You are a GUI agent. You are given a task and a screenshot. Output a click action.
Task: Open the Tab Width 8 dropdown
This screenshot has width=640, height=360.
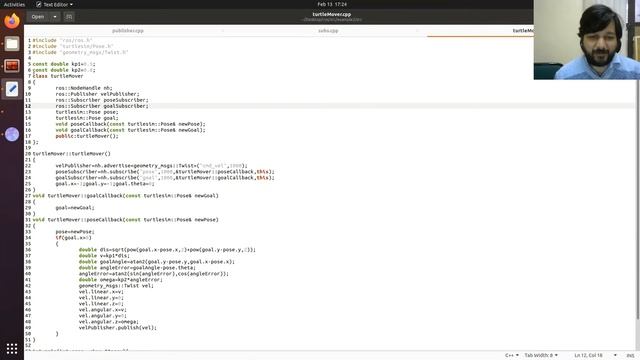541,355
